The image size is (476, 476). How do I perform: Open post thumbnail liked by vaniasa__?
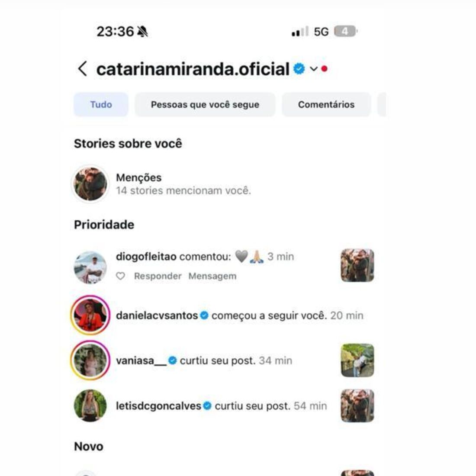tap(357, 360)
